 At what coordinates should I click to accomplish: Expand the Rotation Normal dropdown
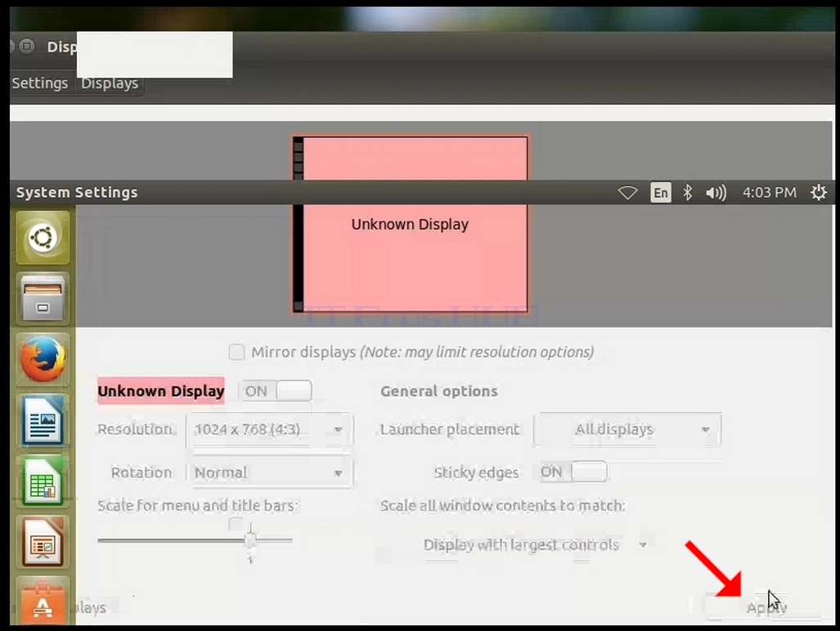269,472
